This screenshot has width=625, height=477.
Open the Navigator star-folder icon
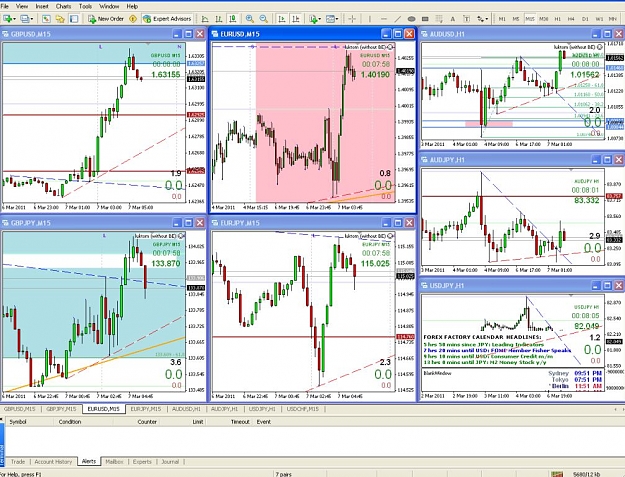60,19
